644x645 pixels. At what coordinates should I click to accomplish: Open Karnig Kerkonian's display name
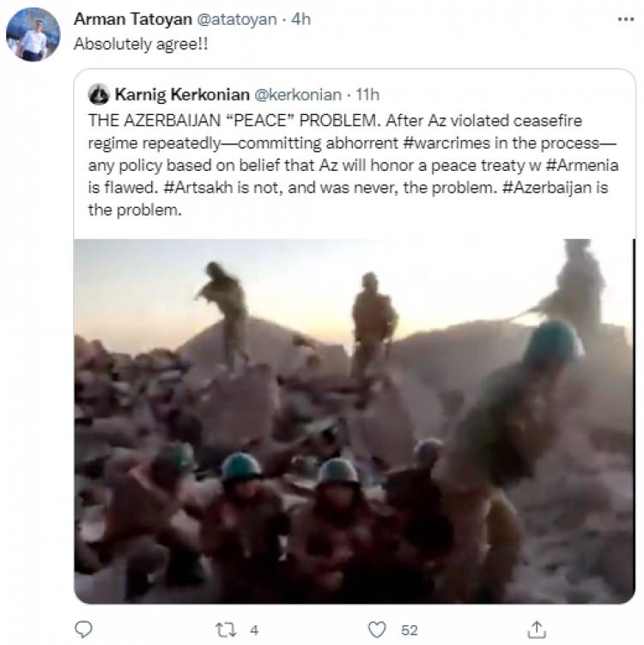coord(182,94)
